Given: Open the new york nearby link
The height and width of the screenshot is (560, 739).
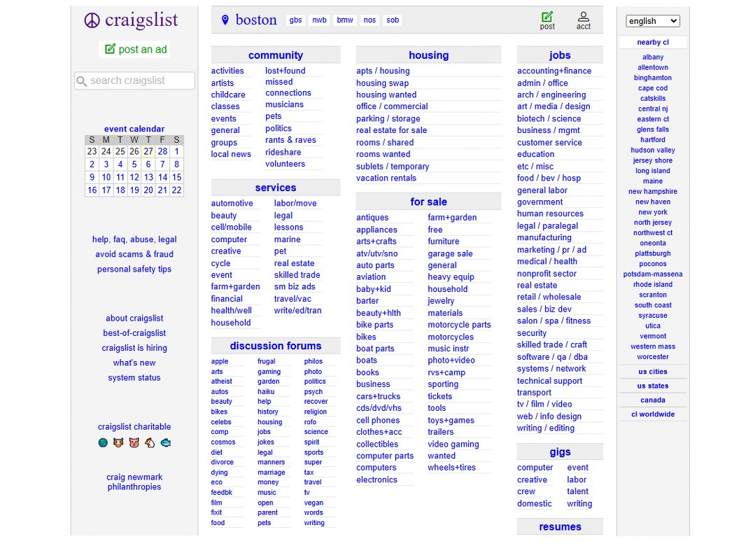Looking at the screenshot, I should [652, 212].
